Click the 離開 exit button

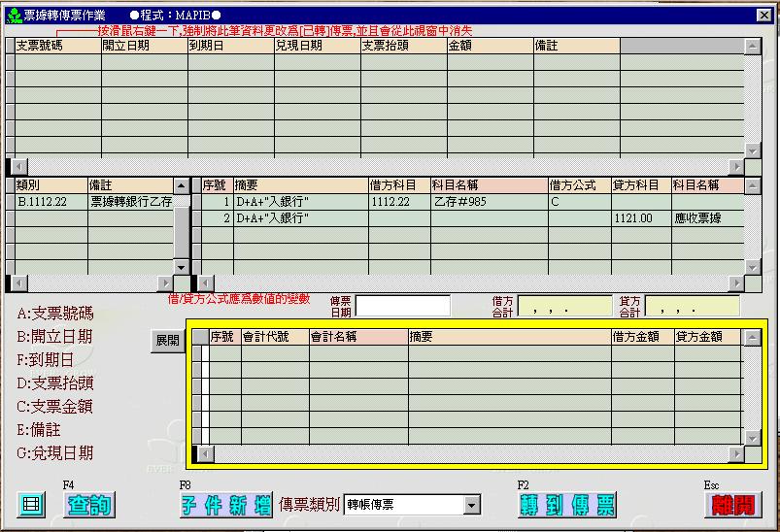[x=732, y=505]
